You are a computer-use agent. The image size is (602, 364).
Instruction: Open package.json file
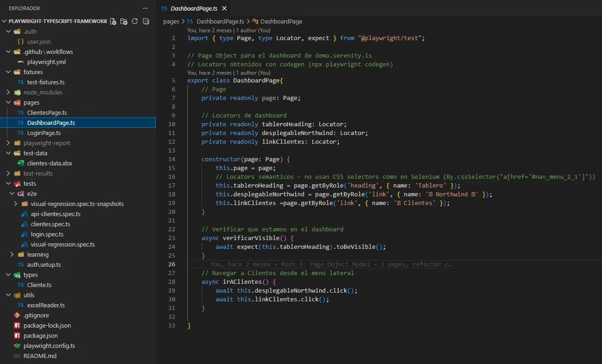coord(41,335)
